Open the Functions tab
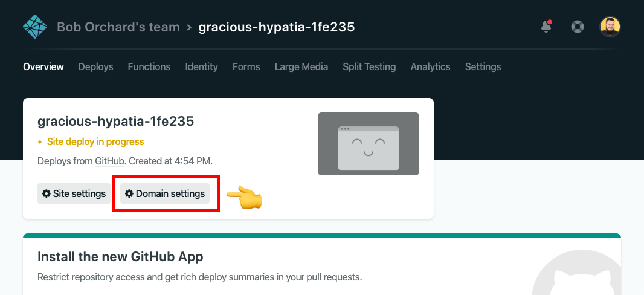This screenshot has width=644, height=295. click(x=149, y=66)
